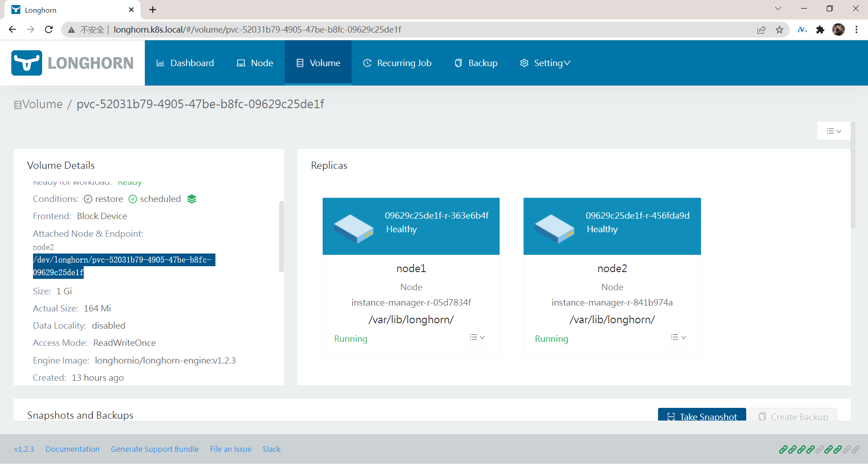Image resolution: width=868 pixels, height=464 pixels.
Task: Open the volume operations list dropdown
Action: (x=834, y=131)
